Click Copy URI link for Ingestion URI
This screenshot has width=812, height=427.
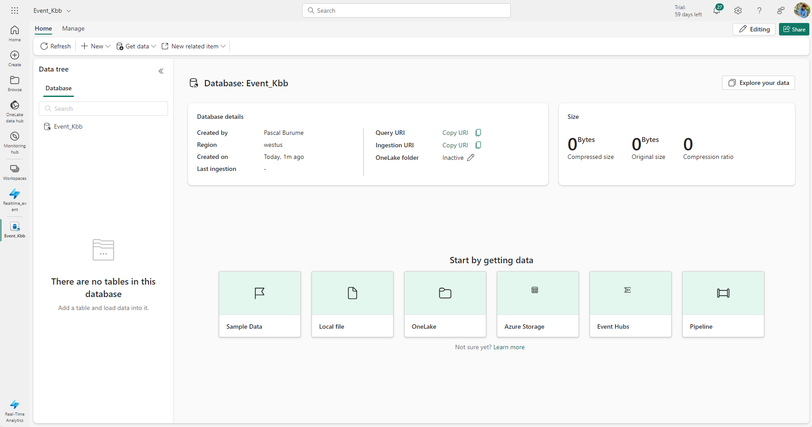click(455, 145)
